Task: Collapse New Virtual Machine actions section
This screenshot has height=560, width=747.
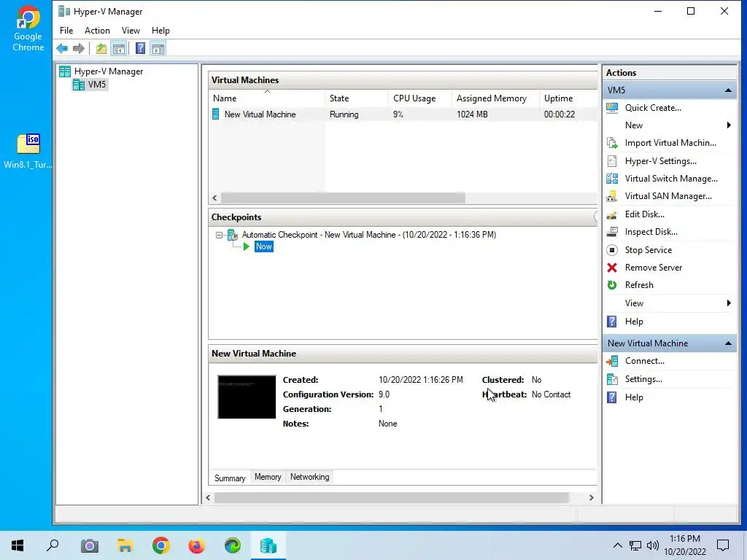Action: click(x=728, y=343)
